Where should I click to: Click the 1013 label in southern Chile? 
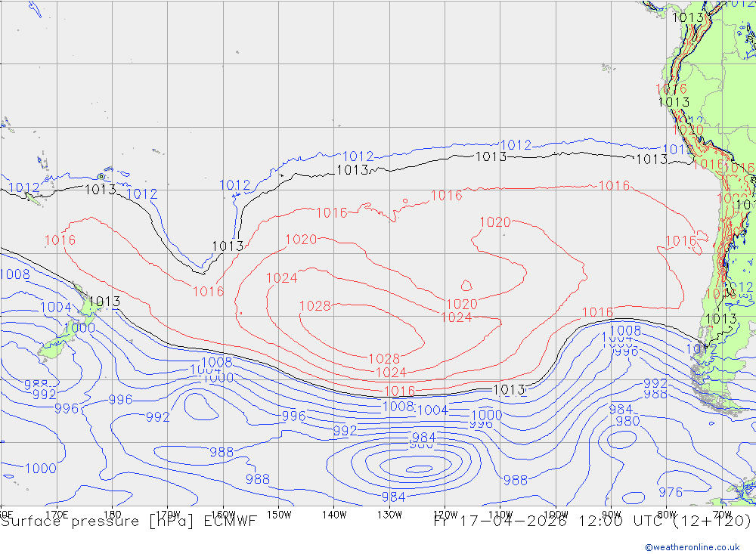point(720,319)
